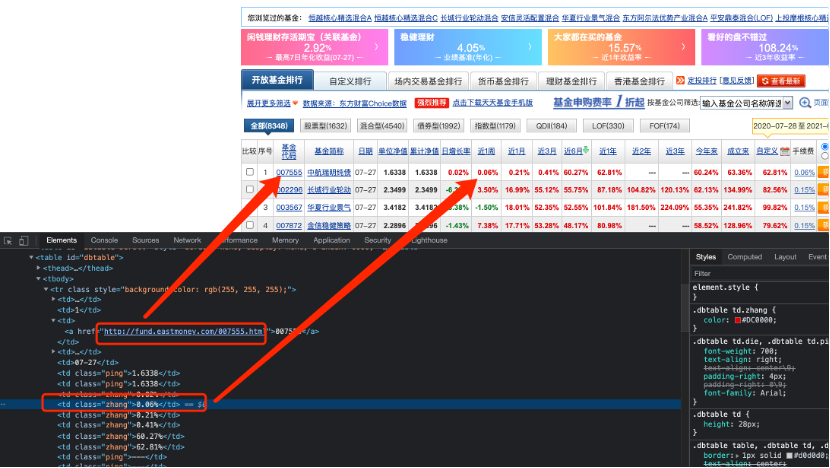830x468 pixels.
Task: Select the 货币基金排行 tab
Action: (503, 81)
